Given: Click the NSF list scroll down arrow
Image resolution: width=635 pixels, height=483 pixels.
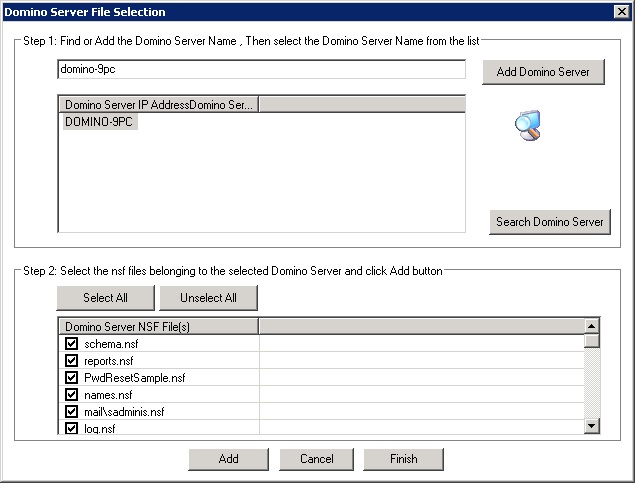Looking at the screenshot, I should point(592,426).
